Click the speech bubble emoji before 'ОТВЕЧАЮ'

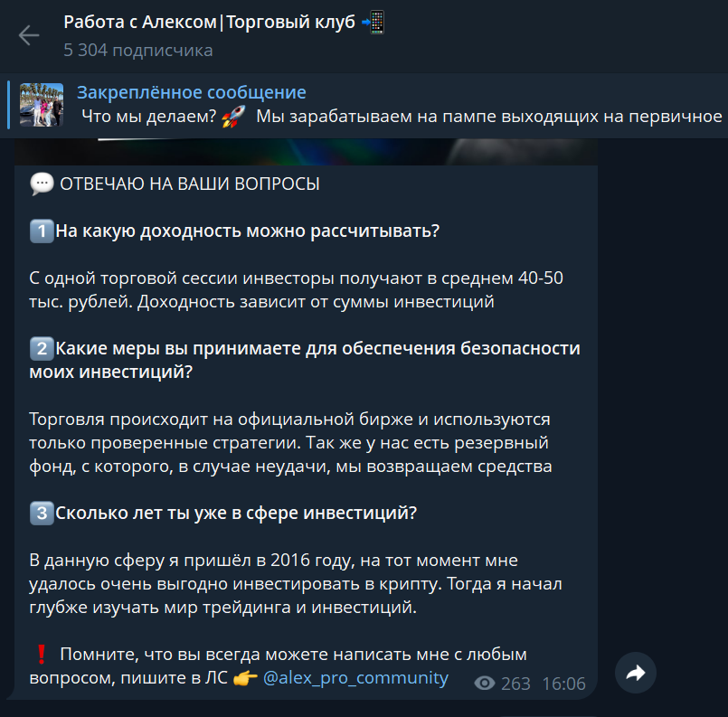[43, 184]
